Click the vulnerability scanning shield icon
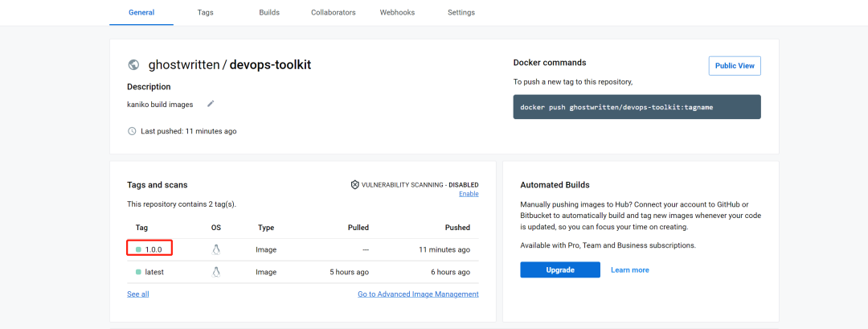Screen dimensions: 868x329 click(x=354, y=185)
